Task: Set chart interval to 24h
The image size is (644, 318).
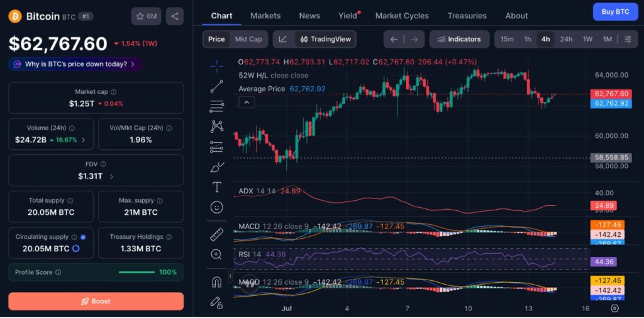Action: [x=566, y=39]
